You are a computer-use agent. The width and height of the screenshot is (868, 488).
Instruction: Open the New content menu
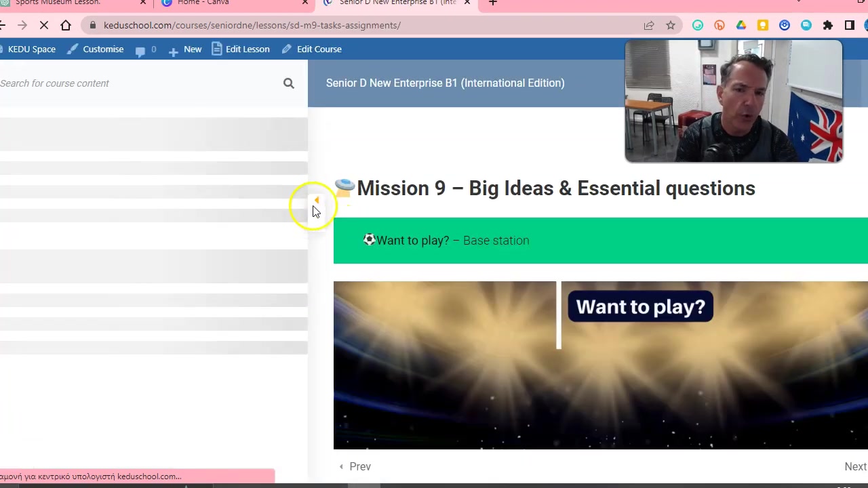[x=184, y=49]
